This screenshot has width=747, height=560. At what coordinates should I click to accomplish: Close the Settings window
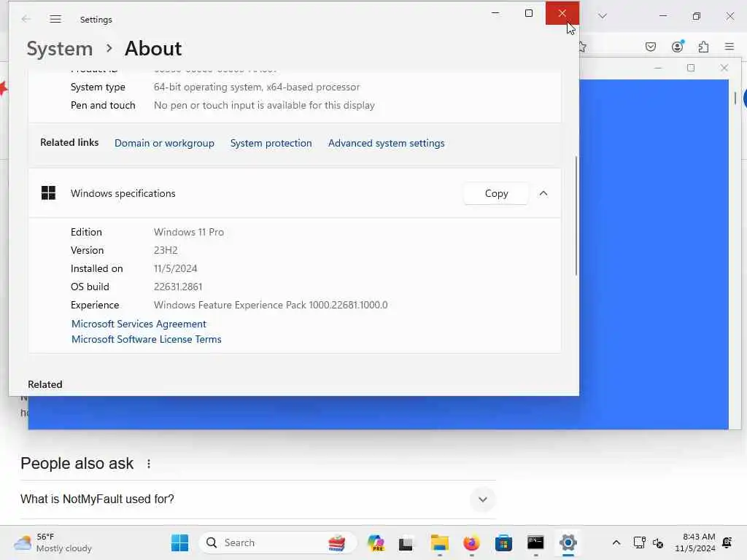coord(562,13)
